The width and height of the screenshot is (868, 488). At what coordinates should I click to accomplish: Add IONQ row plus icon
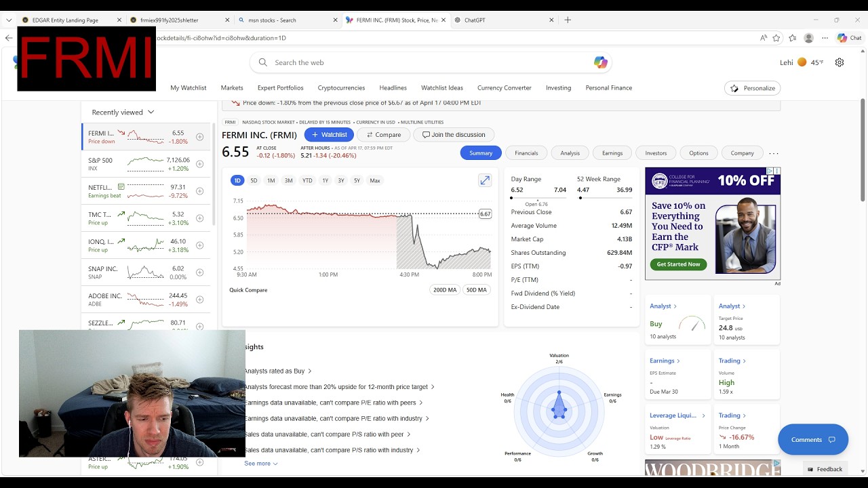click(x=199, y=245)
